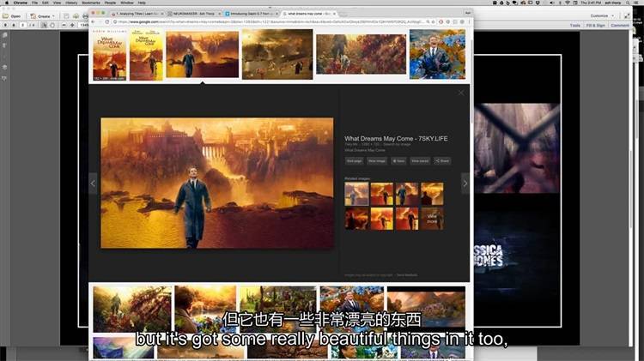Open the Bookmarks menu in menu bar

[91, 3]
